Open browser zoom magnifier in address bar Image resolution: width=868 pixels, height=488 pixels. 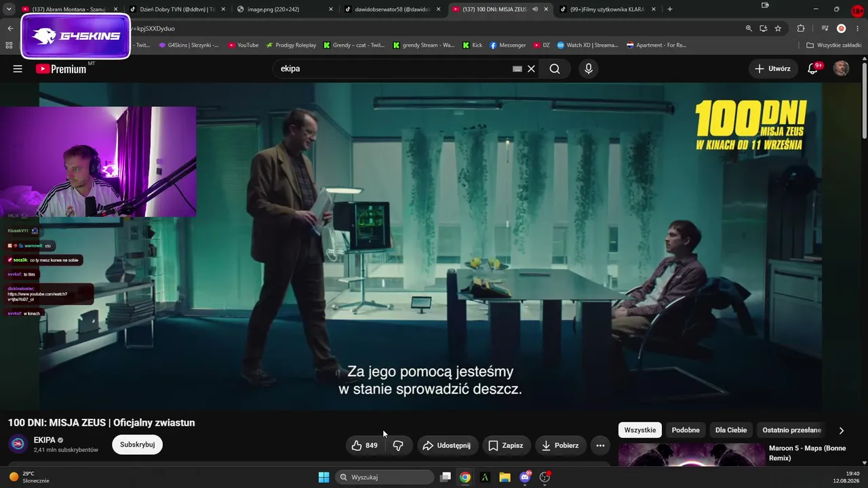pos(749,28)
